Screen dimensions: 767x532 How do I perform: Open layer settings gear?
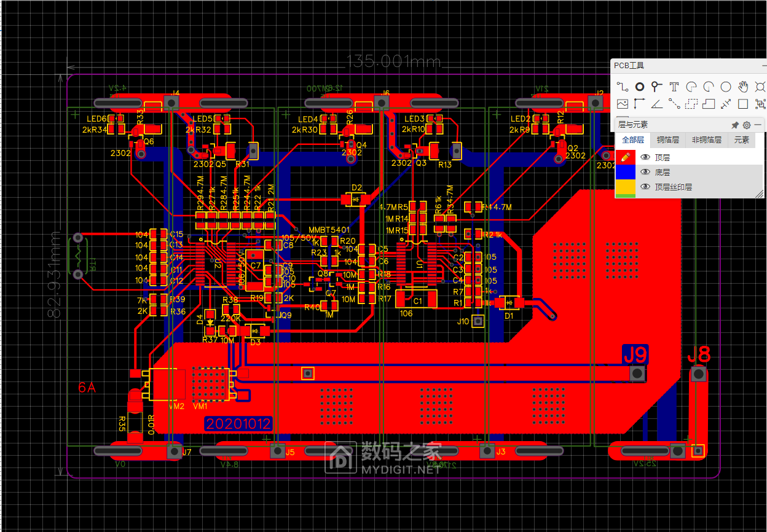click(x=747, y=125)
